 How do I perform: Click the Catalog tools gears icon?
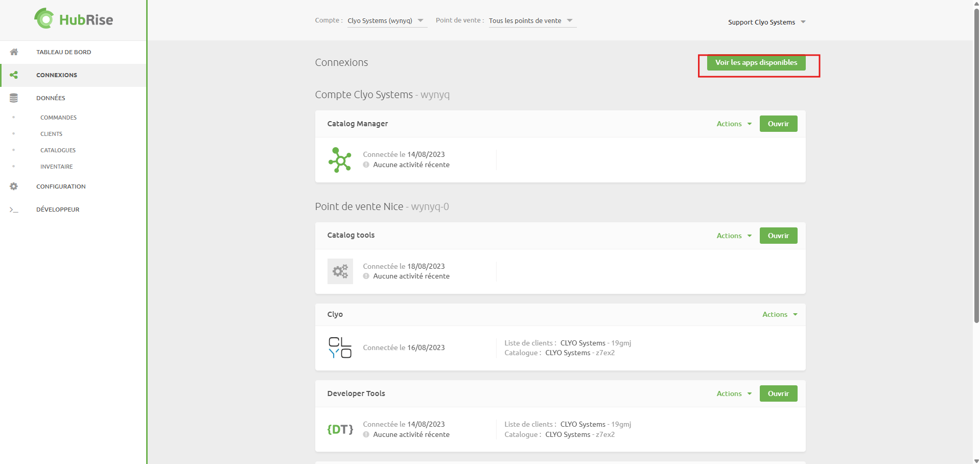click(340, 271)
